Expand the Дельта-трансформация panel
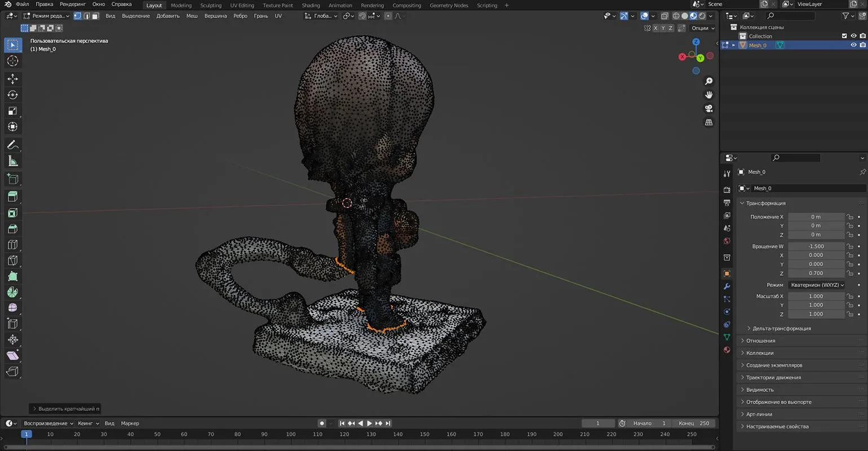Viewport: 868px width, 451px height. point(781,329)
